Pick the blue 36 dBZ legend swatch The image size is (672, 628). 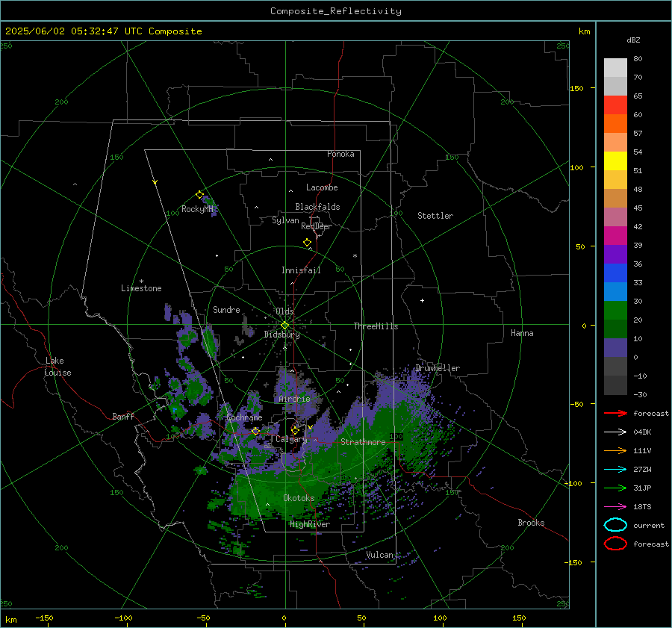615,273
